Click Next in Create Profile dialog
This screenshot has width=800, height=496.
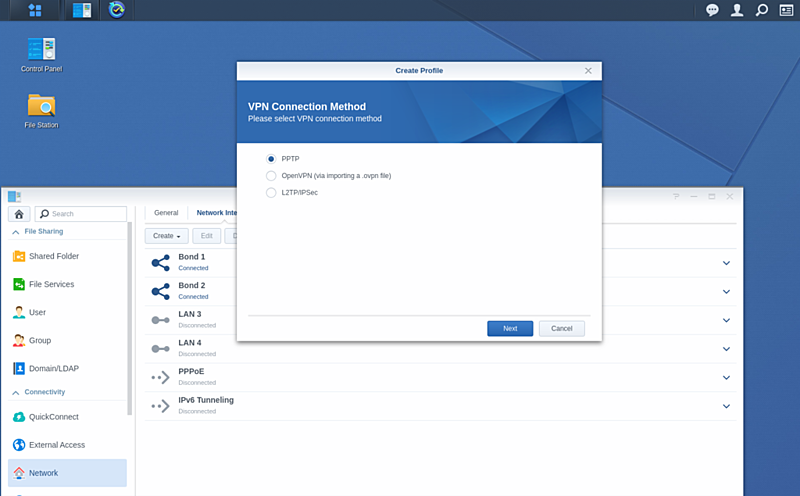[510, 329]
